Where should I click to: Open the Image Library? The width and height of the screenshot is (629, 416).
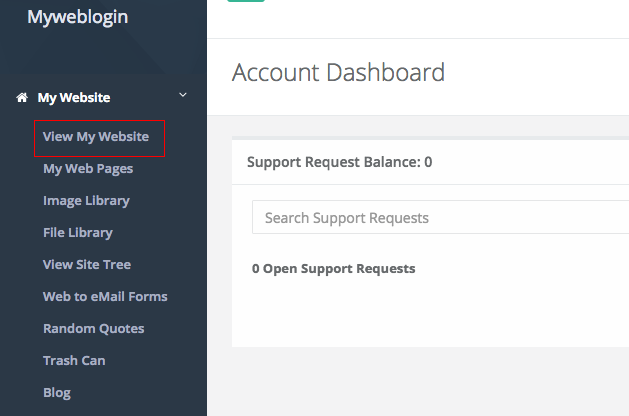(86, 201)
